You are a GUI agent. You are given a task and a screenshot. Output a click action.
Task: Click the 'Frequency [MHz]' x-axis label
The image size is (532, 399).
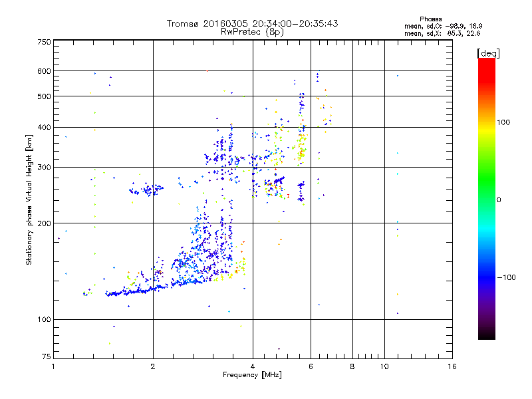252,375
